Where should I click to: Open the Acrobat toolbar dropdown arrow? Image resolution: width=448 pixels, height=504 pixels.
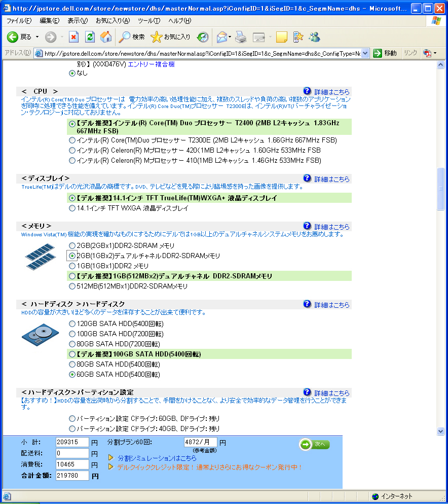pos(435,53)
